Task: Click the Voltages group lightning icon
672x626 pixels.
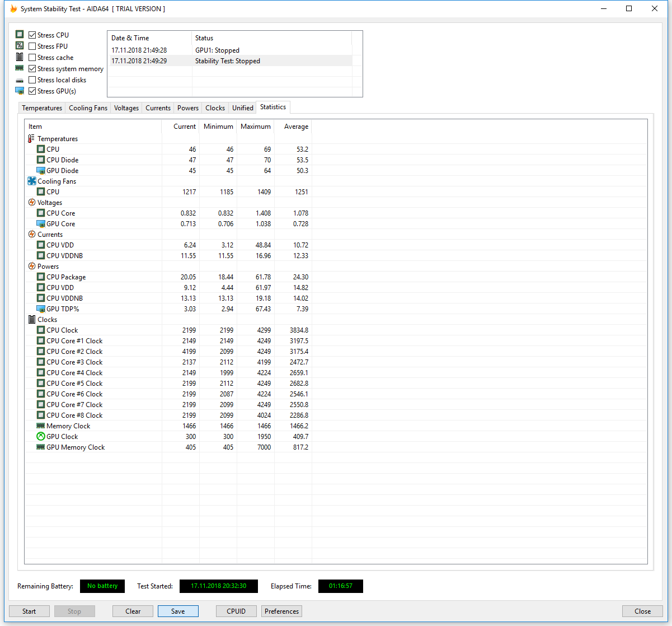Action: coord(31,202)
